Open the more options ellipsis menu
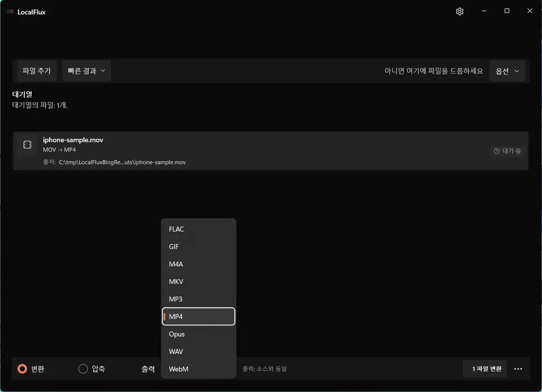 click(519, 369)
